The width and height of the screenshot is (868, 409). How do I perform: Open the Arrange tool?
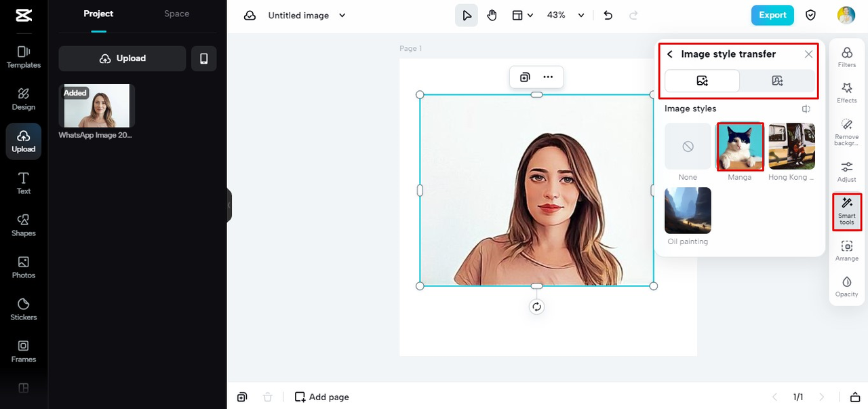pyautogui.click(x=847, y=251)
